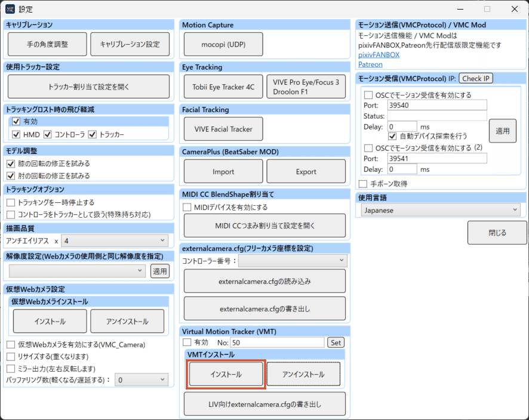Open the pixivFANBOX link
Viewport: 529px width, 420px height.
tap(379, 55)
